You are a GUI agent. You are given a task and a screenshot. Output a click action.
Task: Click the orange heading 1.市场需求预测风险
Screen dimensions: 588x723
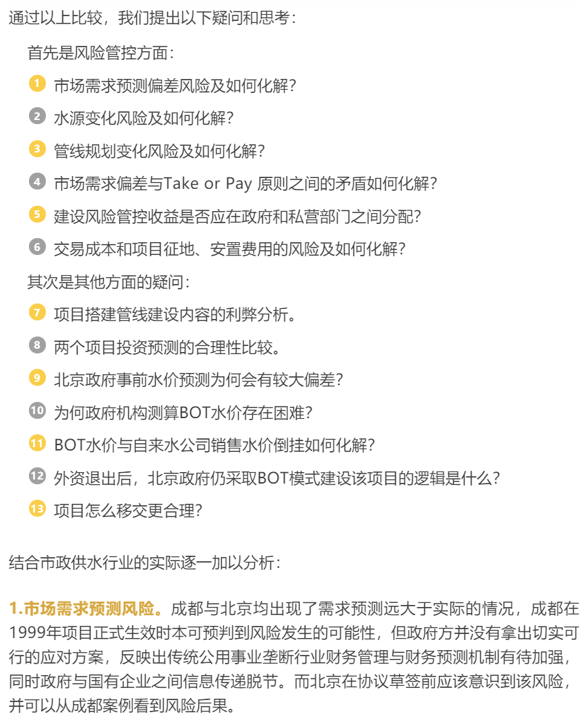[86, 608]
